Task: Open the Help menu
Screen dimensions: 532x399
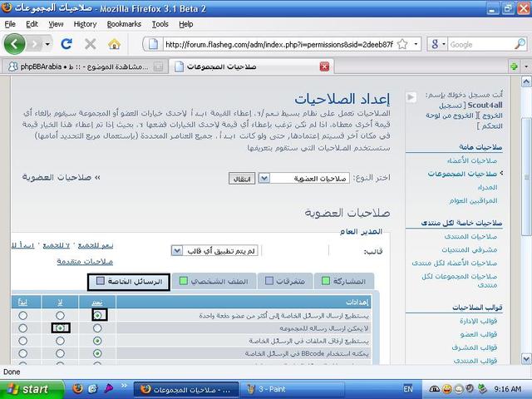Action: click(186, 24)
